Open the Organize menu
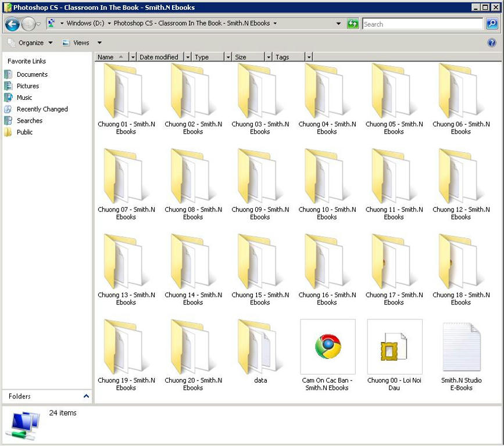The width and height of the screenshot is (504, 446). point(31,43)
